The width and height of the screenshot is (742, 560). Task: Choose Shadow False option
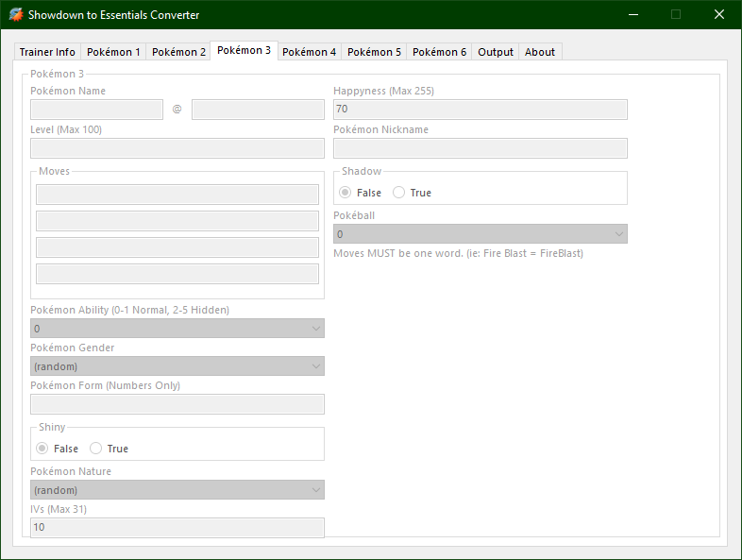(x=346, y=193)
